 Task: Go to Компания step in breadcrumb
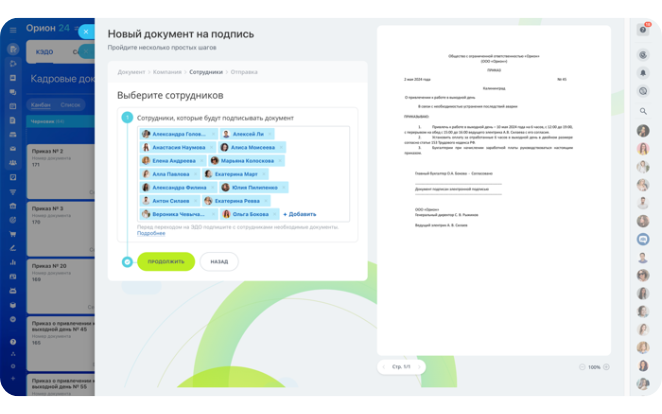(x=167, y=72)
